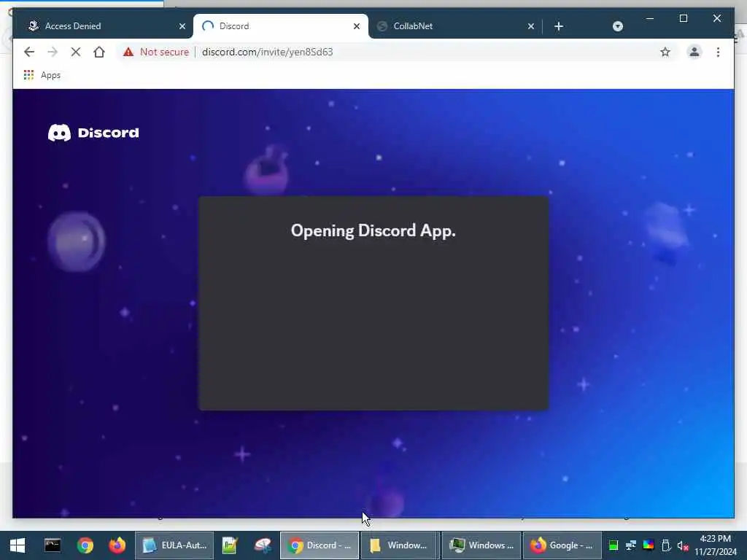747x560 pixels.
Task: Open the Windows Start menu
Action: (x=18, y=545)
